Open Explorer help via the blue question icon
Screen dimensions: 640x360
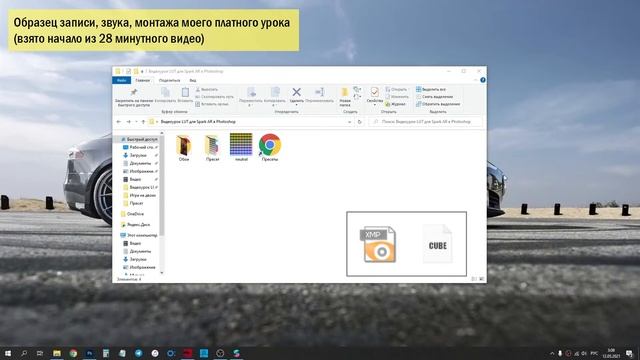click(x=482, y=80)
